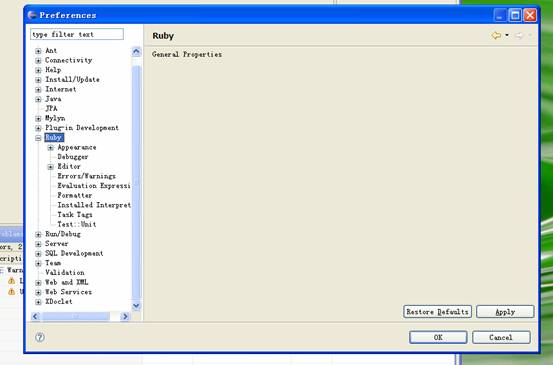Expand the Web Services tree node
The height and width of the screenshot is (365, 553).
38,292
